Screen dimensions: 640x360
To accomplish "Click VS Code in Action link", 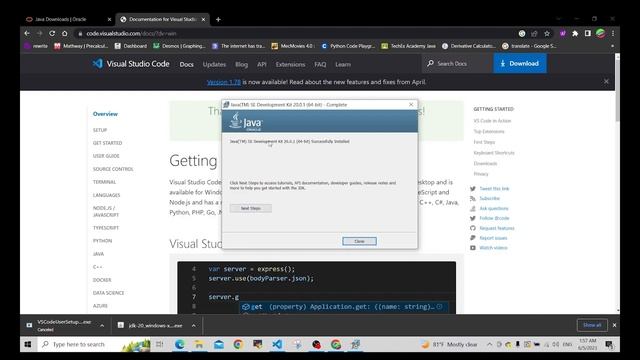I will [492, 121].
